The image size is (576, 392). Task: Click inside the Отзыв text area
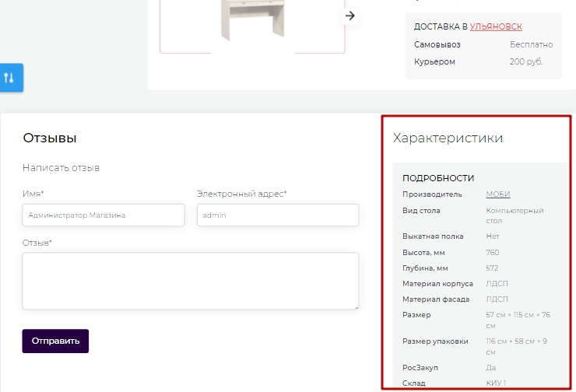click(x=190, y=281)
